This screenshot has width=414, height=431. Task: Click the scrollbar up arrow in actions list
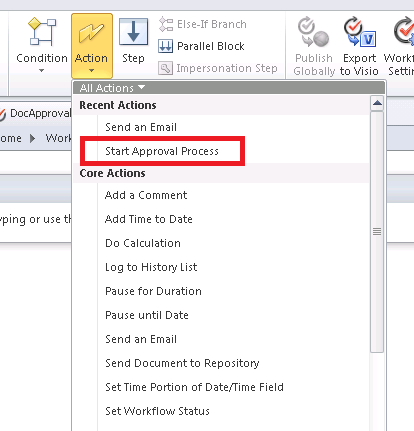377,103
